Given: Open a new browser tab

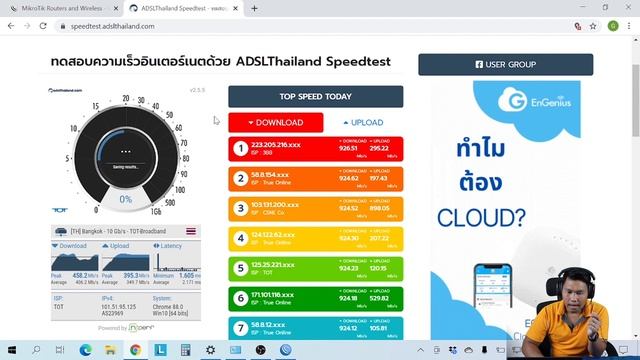Looking at the screenshot, I should [x=254, y=8].
